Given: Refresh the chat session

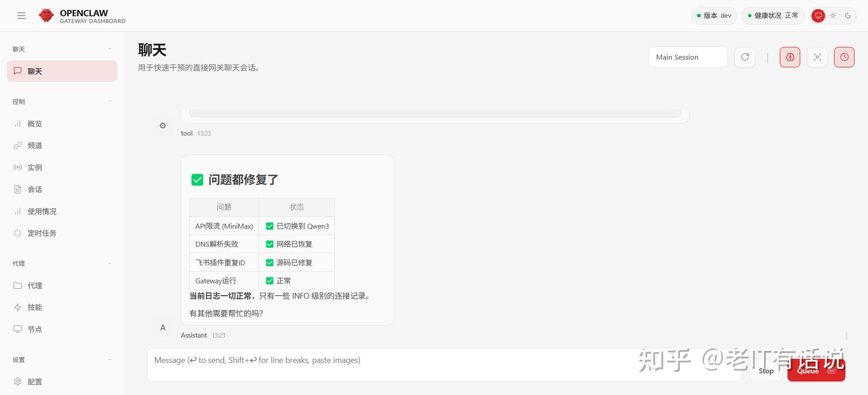Looking at the screenshot, I should 745,57.
